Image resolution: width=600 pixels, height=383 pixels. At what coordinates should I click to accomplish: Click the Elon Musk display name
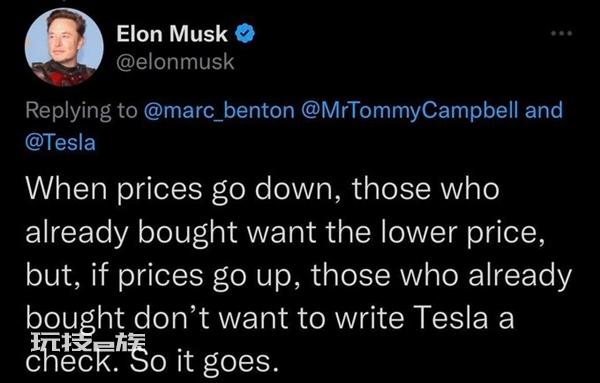(172, 33)
